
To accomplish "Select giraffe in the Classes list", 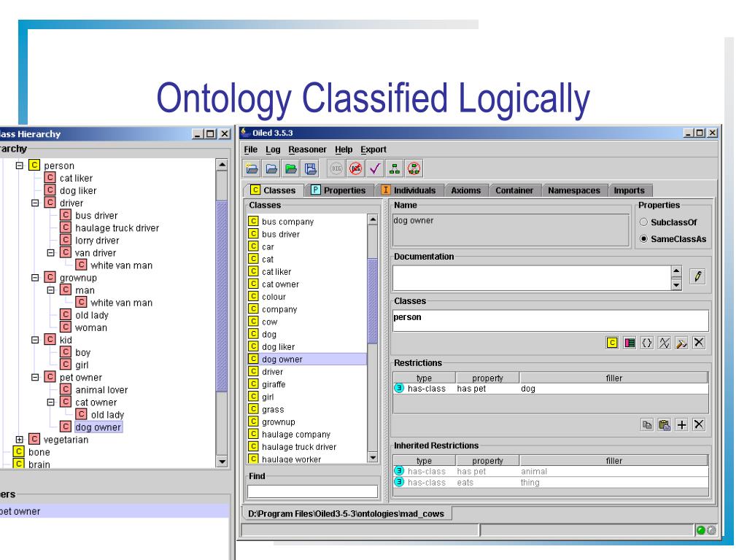I will tap(274, 384).
